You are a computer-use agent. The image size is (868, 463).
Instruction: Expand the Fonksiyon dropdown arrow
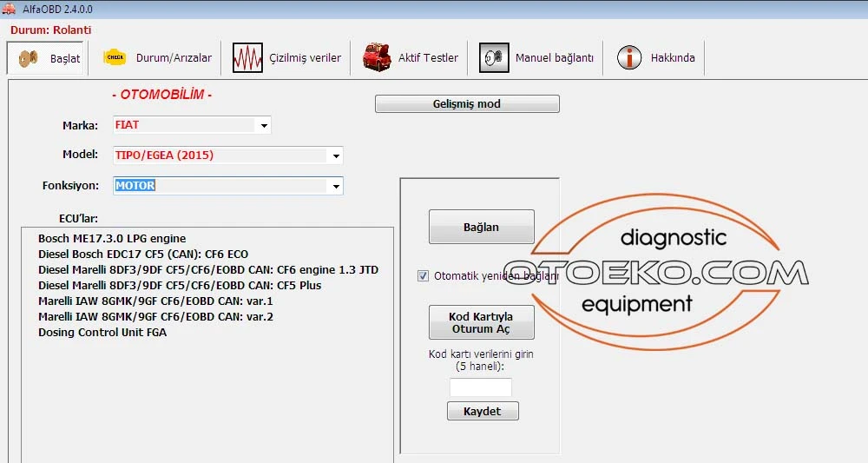[x=336, y=186]
